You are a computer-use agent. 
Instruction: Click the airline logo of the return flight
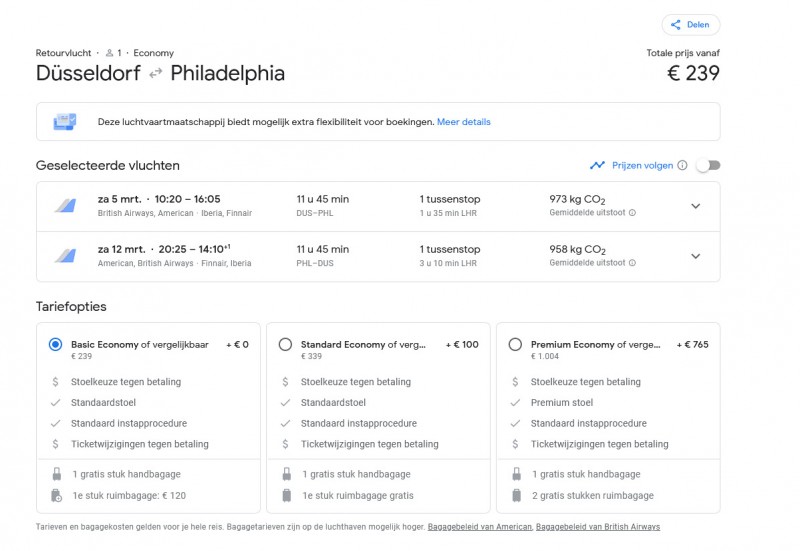[x=65, y=256]
